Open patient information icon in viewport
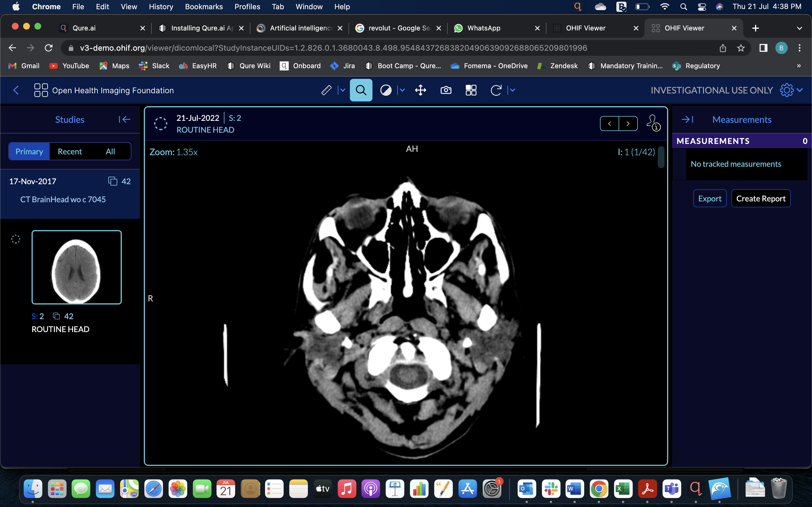 point(653,123)
